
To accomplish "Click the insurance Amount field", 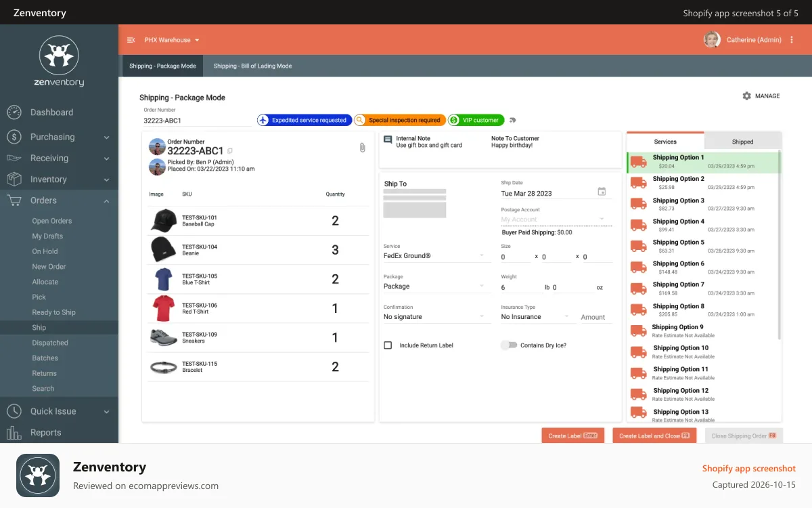I will click(x=595, y=317).
